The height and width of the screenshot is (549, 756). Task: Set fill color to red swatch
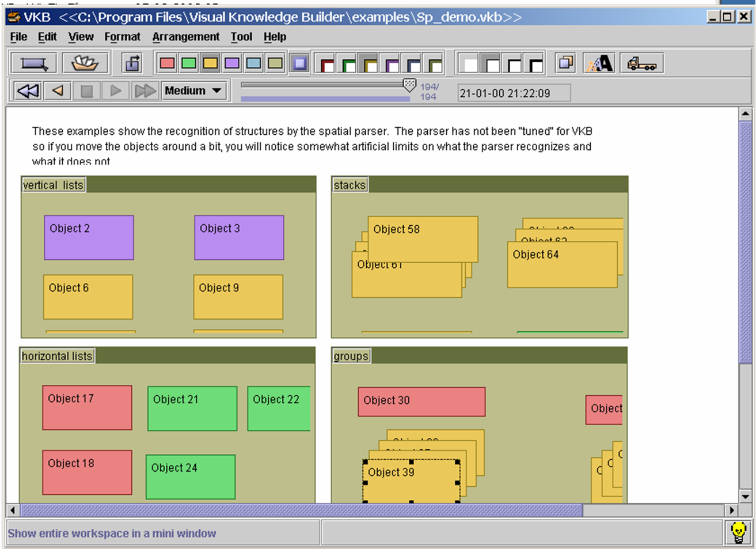pos(168,63)
